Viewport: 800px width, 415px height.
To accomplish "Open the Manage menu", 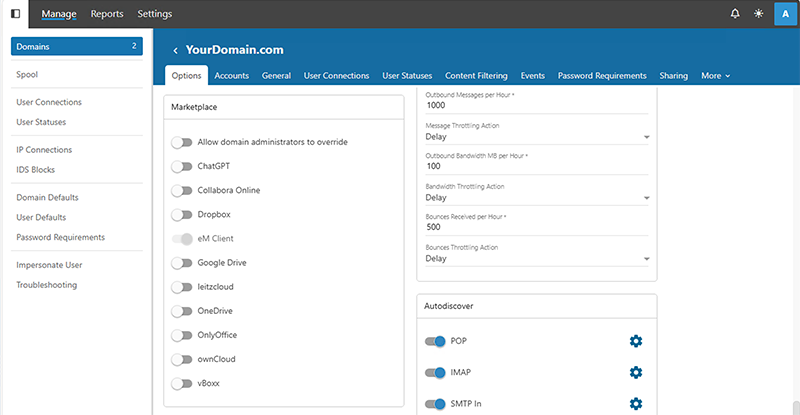I will 59,14.
